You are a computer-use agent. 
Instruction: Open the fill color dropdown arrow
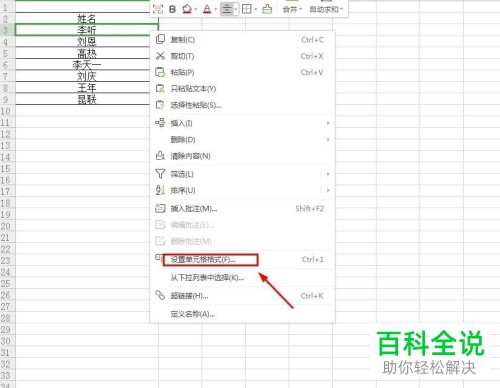coord(196,9)
